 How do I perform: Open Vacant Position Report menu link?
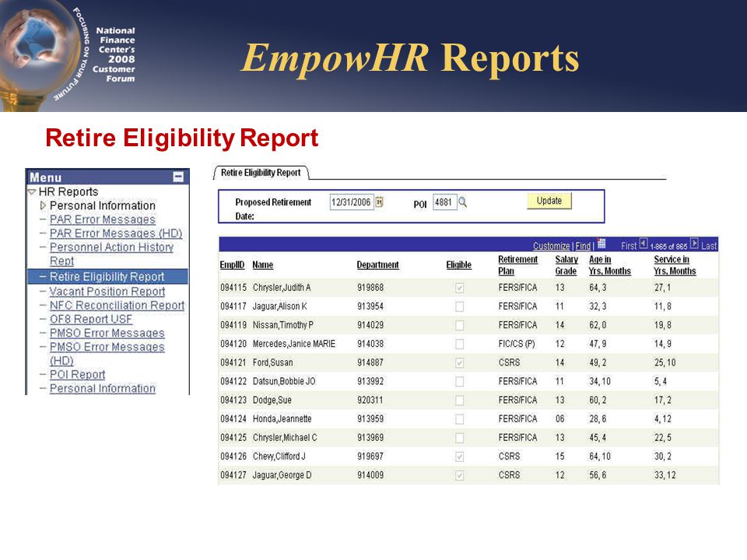point(107,292)
